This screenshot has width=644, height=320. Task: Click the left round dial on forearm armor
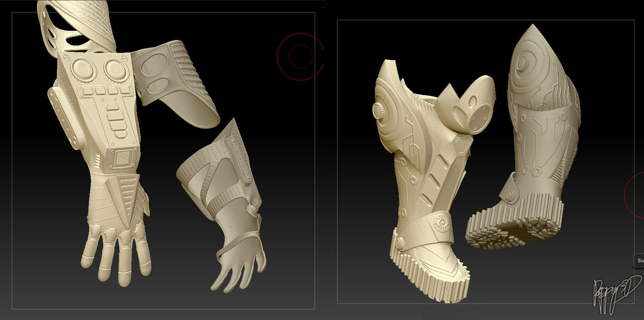pyautogui.click(x=84, y=69)
